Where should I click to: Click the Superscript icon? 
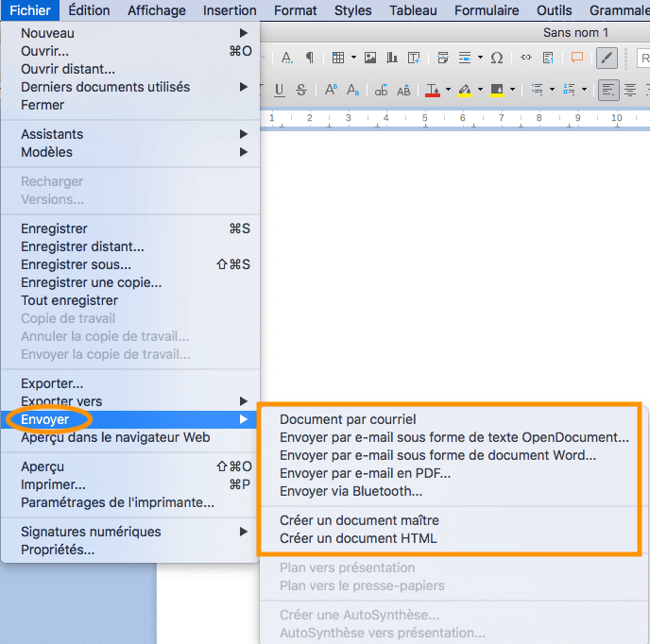331,91
